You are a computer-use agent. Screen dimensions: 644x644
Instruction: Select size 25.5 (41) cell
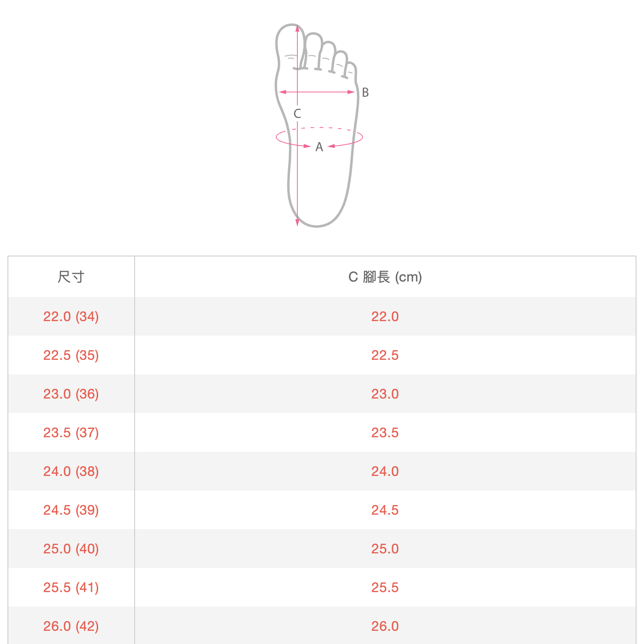tap(71, 587)
